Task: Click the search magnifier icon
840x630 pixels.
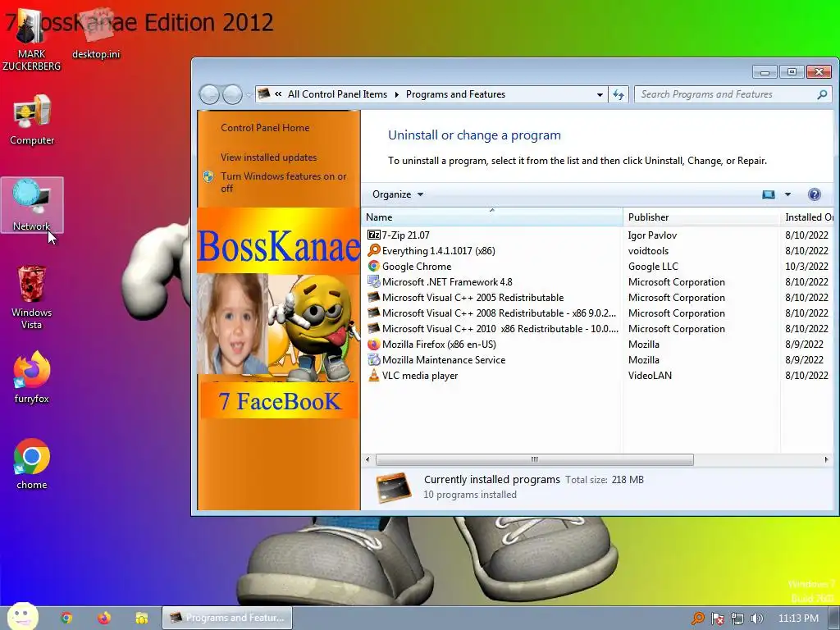Action: coord(822,94)
